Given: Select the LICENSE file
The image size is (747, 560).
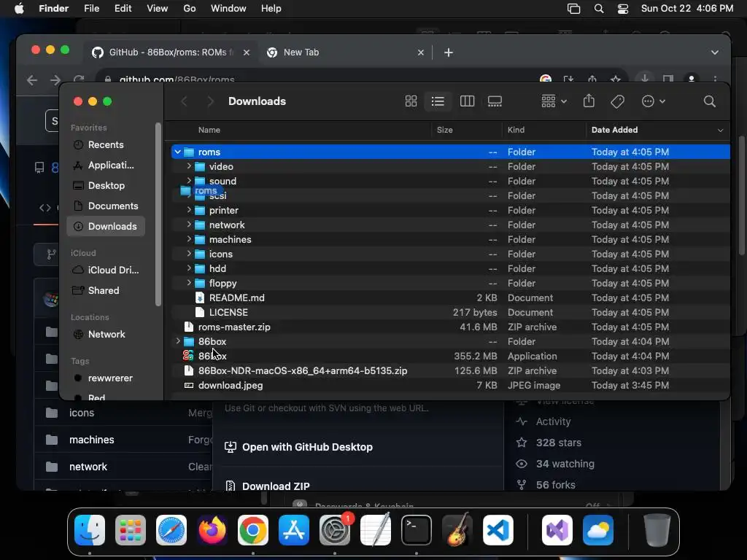Looking at the screenshot, I should (450, 312).
